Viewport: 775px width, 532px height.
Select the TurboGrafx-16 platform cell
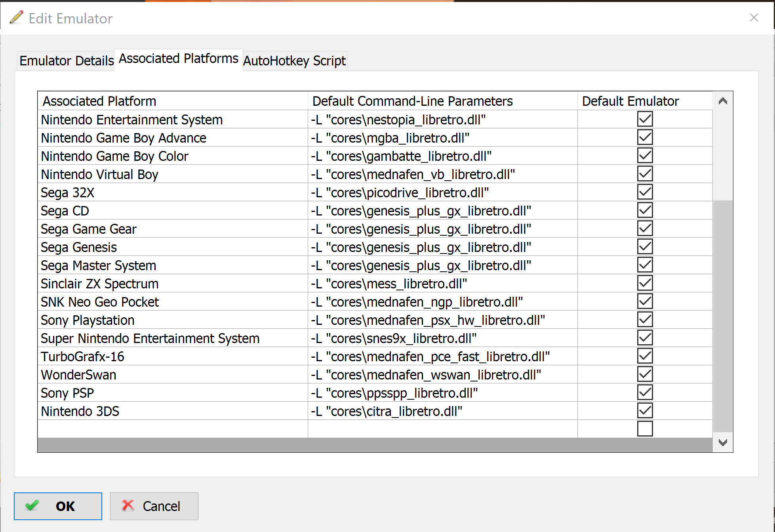[x=173, y=356]
